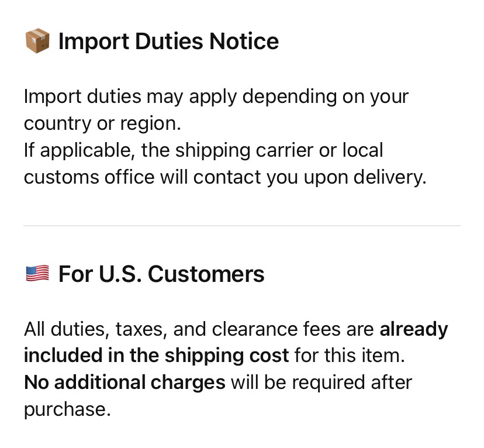
Task: Click the U.S. flag emoji icon
Action: coord(37,274)
